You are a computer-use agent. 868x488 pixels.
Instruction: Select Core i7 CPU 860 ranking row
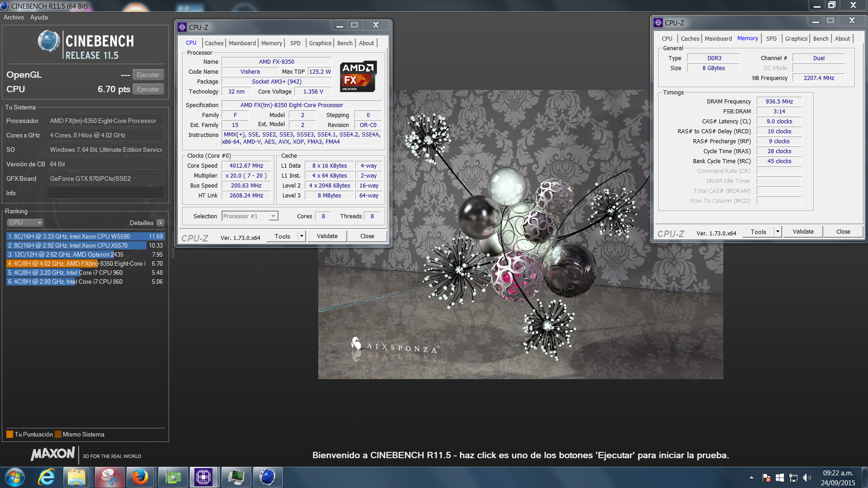coord(85,282)
